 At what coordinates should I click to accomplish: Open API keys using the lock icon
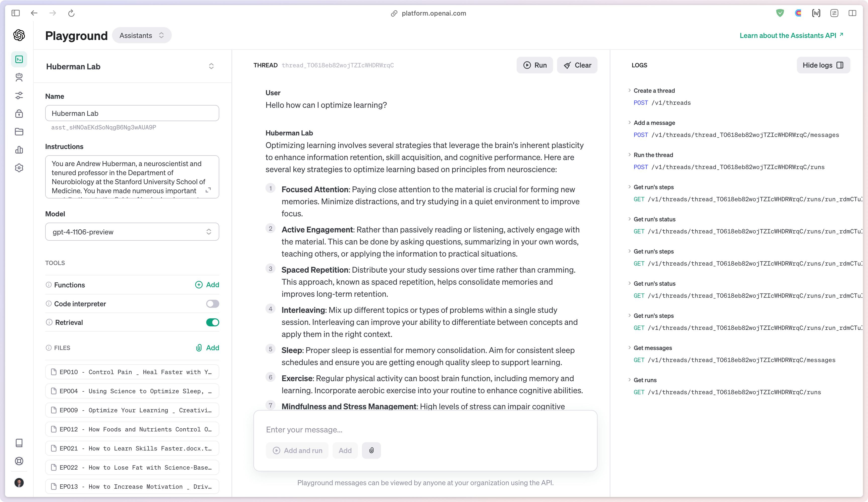tap(19, 114)
